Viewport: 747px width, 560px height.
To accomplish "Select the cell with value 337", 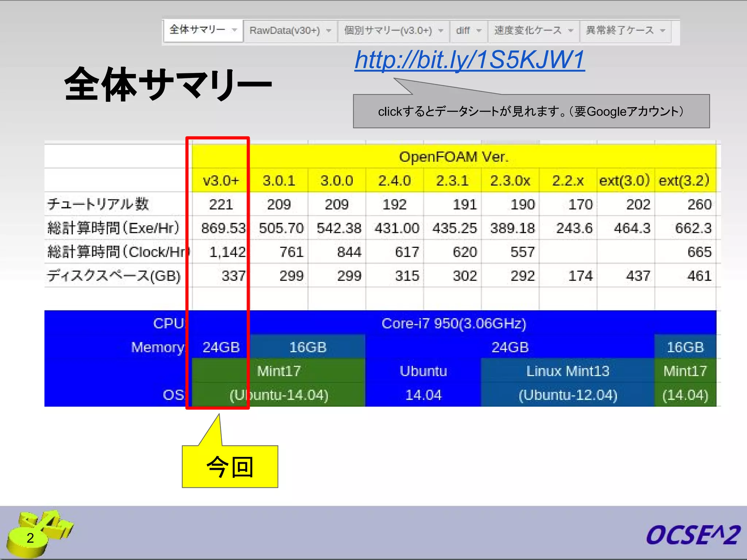I will coord(221,276).
